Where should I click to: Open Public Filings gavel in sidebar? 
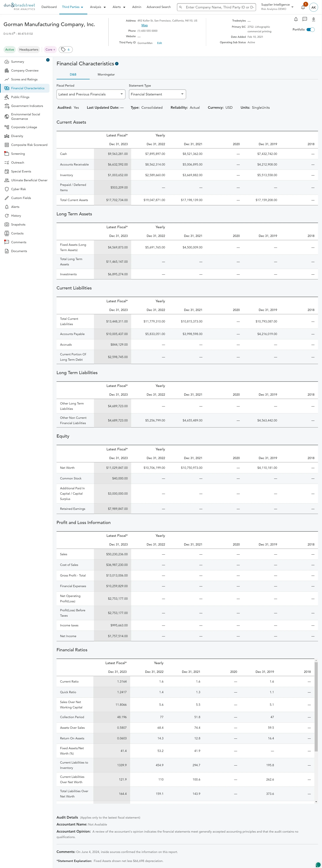[7, 97]
